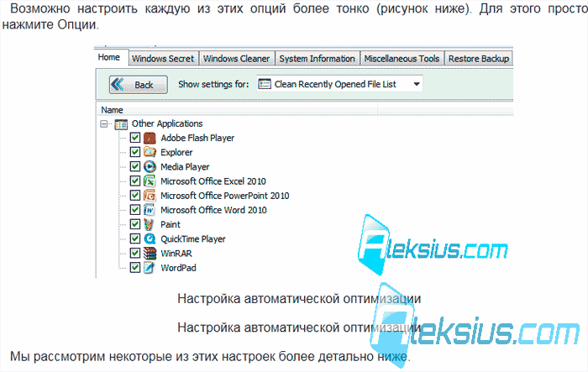Toggle the Media Player checkbox

135,166
